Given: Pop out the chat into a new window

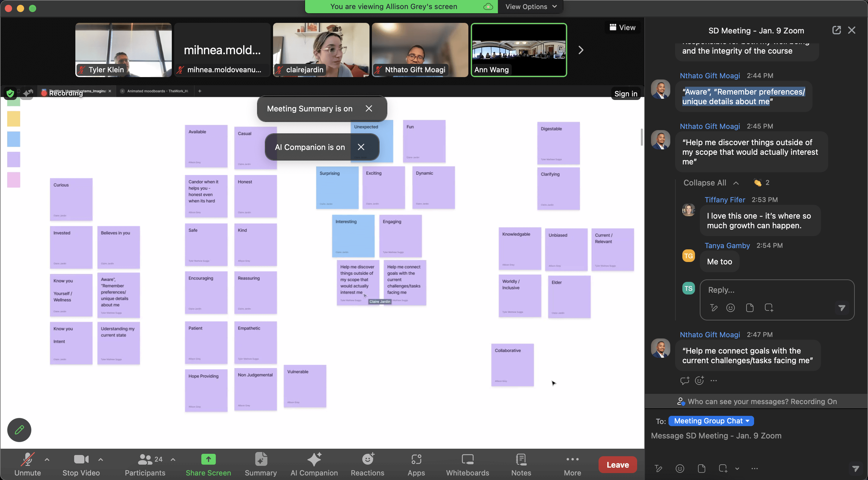Looking at the screenshot, I should tap(837, 30).
